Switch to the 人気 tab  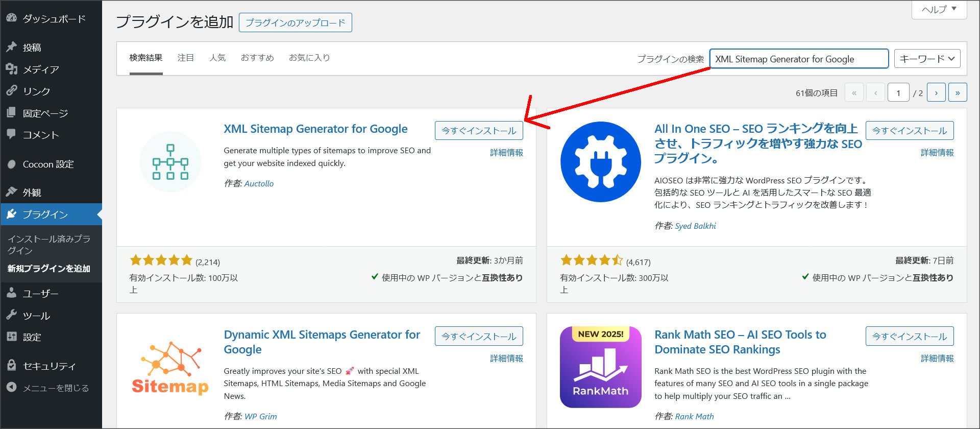click(217, 58)
